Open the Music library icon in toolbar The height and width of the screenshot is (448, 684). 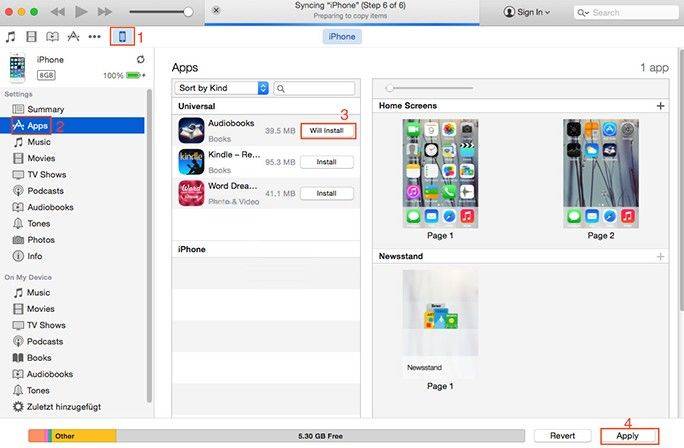[10, 37]
